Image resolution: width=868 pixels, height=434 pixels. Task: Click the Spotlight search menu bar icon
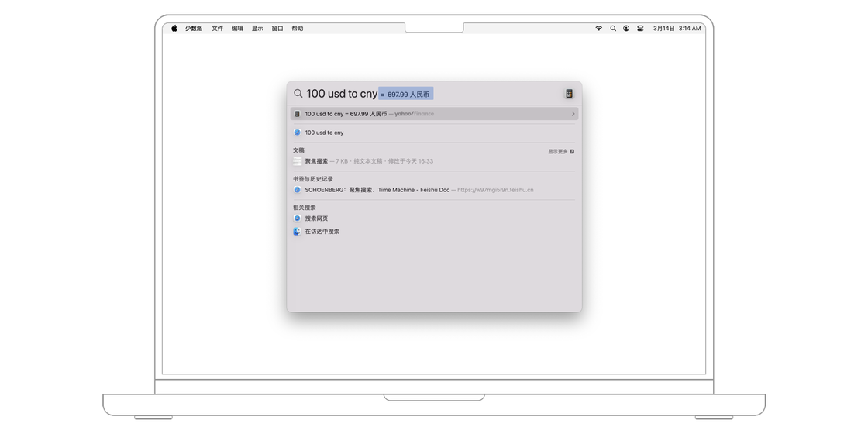point(613,28)
